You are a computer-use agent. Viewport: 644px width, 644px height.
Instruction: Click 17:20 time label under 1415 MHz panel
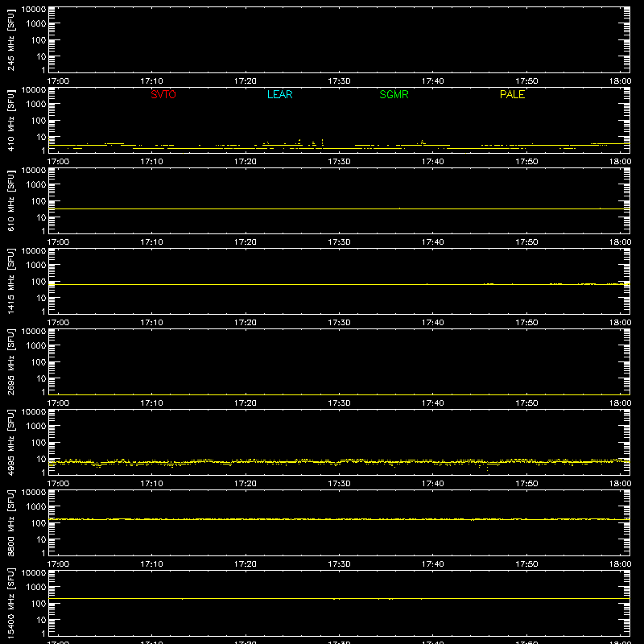click(246, 323)
